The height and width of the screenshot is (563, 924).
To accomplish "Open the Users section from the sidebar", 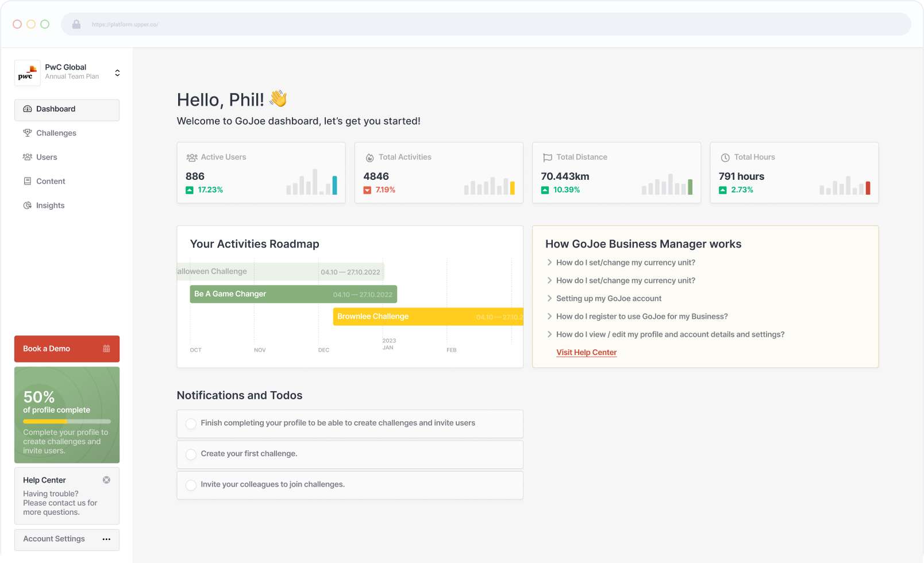I will [x=46, y=157].
